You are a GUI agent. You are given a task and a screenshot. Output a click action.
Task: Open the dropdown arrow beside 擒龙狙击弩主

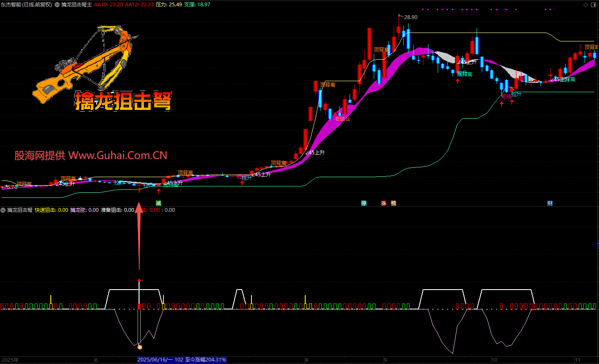pyautogui.click(x=57, y=5)
